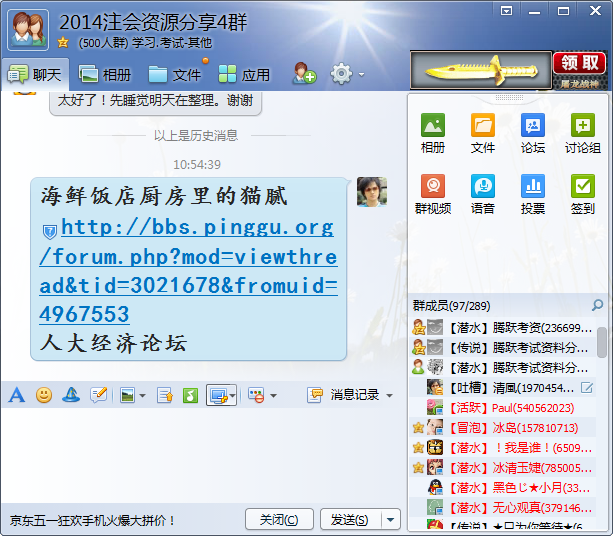Expand the settings gear dropdown arrow
This screenshot has width=613, height=536.
[362, 74]
